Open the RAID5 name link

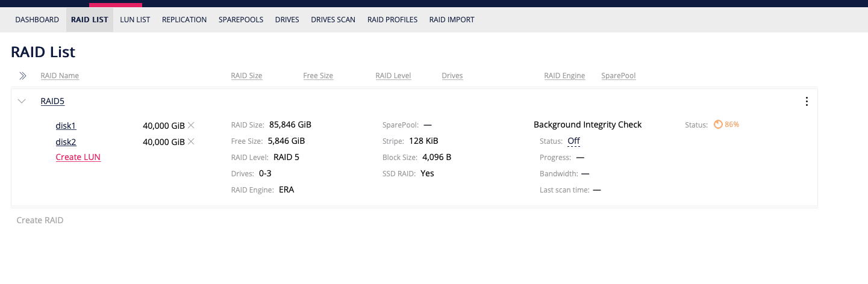[52, 101]
